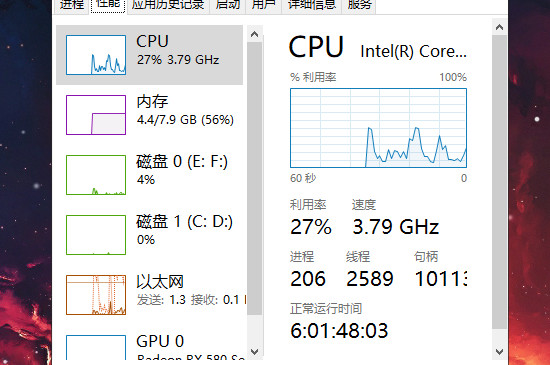The height and width of the screenshot is (365, 550).
Task: Click the device list scroll down arrow
Action: click(x=255, y=351)
